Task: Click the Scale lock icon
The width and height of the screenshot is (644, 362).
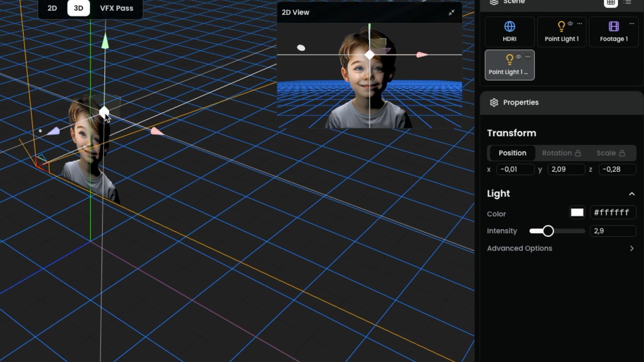Action: (x=622, y=153)
